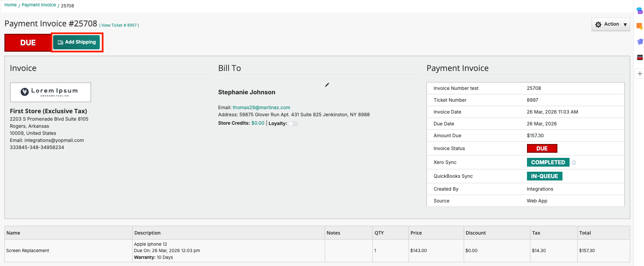This screenshot has width=644, height=266.
Task: Open the blue-purple chat bubbles sidebar icon
Action: click(640, 11)
